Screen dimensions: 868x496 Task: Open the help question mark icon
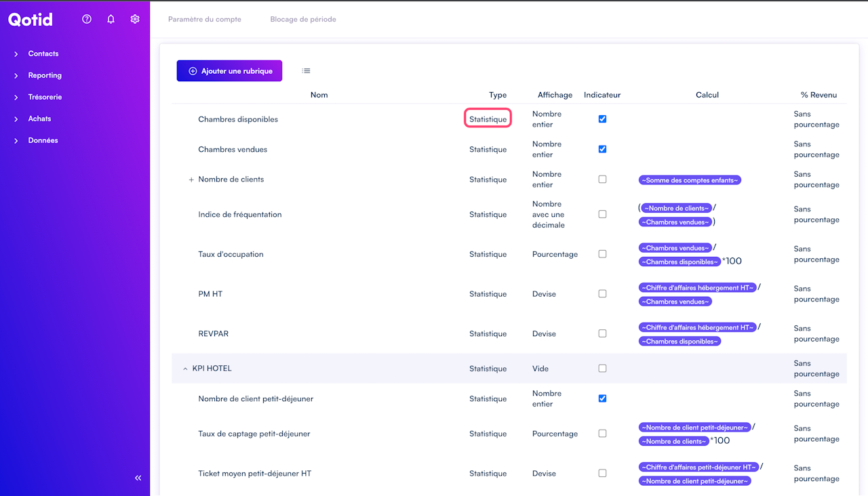click(87, 19)
